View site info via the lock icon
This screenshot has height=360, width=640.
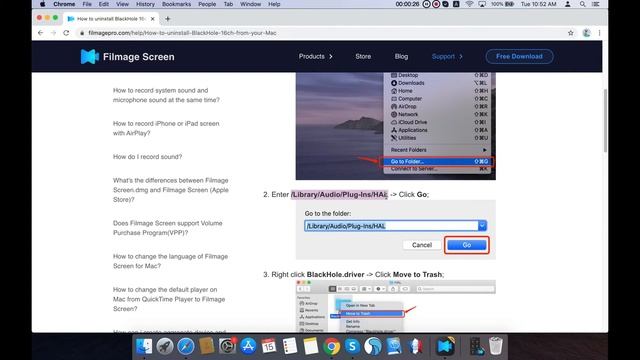(x=82, y=33)
